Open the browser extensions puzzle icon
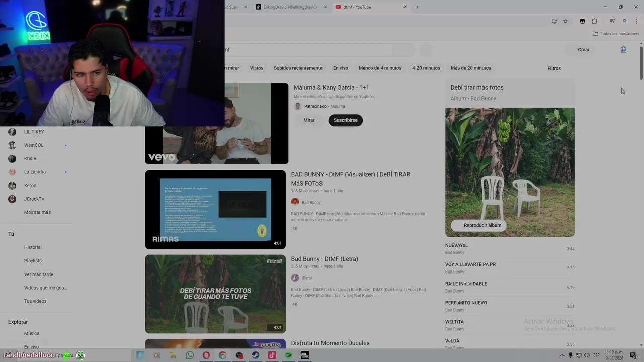Viewport: 644px width, 362px height. [594, 21]
